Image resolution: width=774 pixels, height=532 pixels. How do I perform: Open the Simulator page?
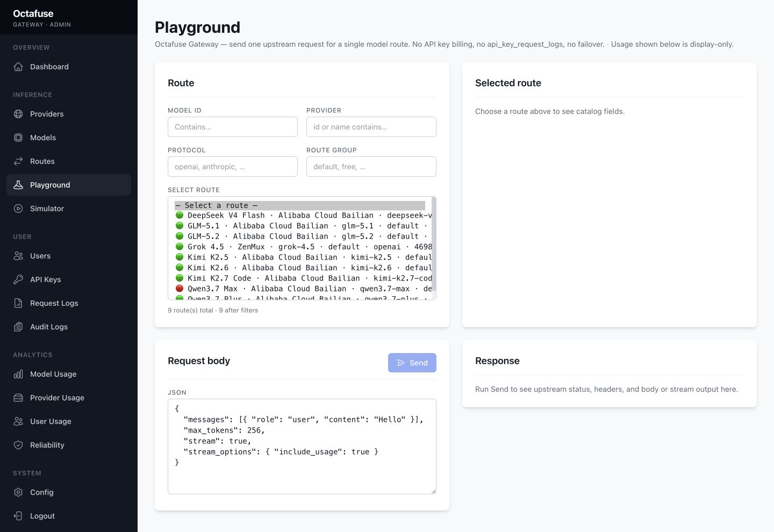[x=69, y=209]
